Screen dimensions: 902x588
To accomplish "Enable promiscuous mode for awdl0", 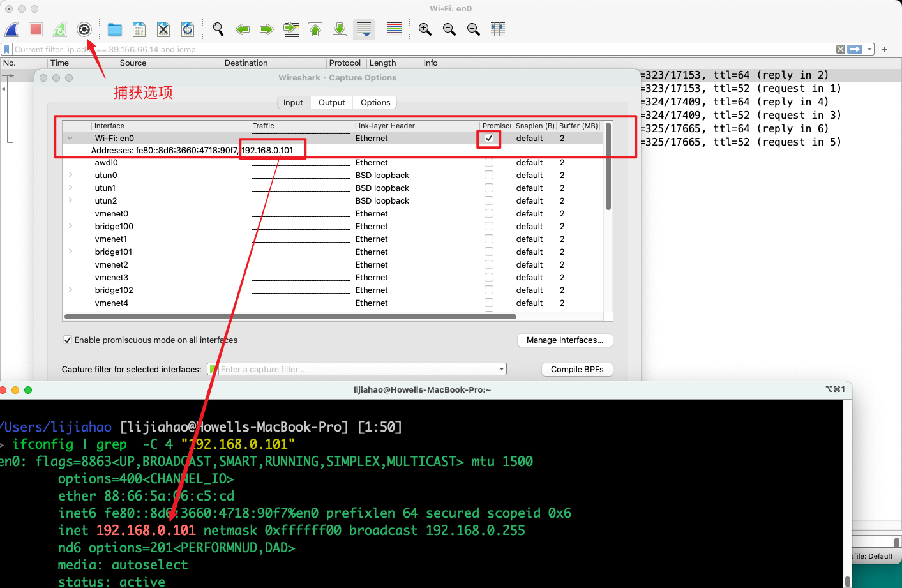I will coord(489,163).
